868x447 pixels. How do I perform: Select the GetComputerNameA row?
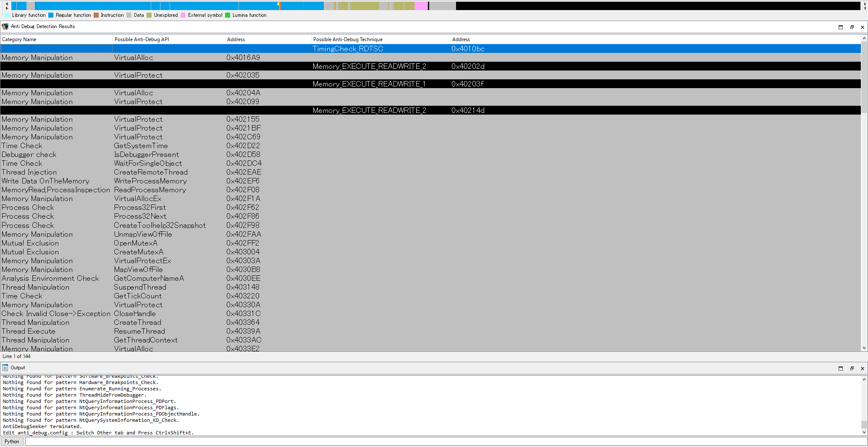[x=430, y=278]
